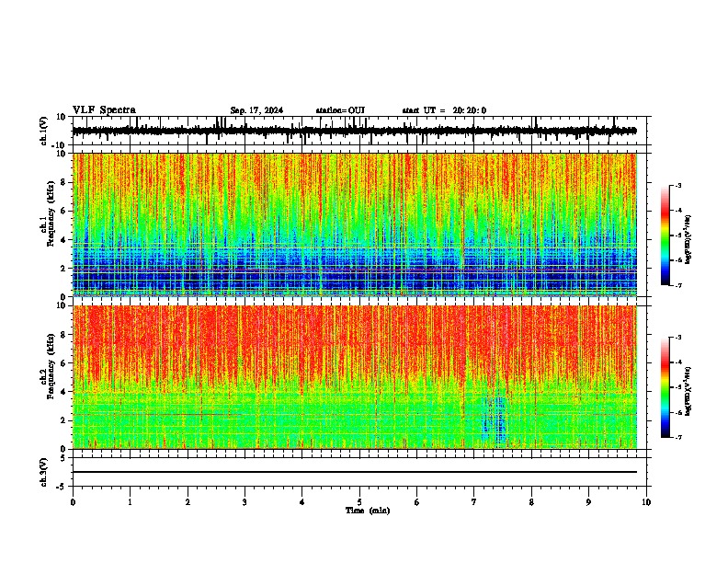Click the ch.3(V) axis label
728x563 pixels.
click(x=44, y=472)
